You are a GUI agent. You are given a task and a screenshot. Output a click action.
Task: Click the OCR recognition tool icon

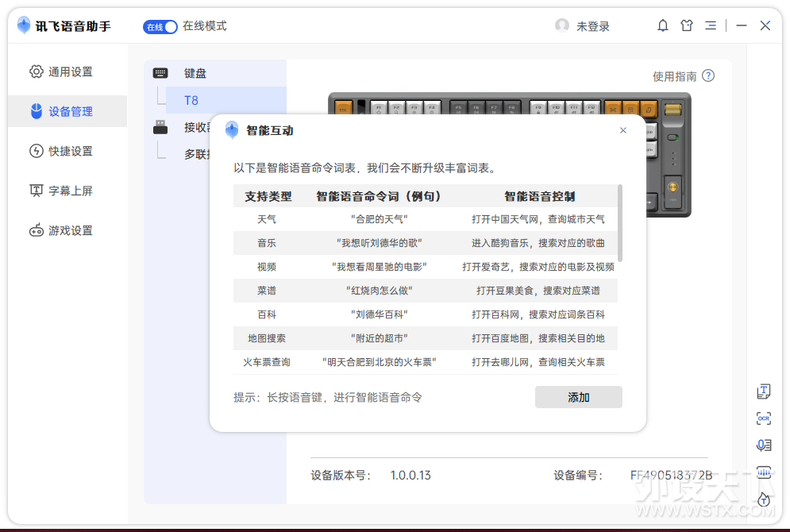tap(764, 418)
